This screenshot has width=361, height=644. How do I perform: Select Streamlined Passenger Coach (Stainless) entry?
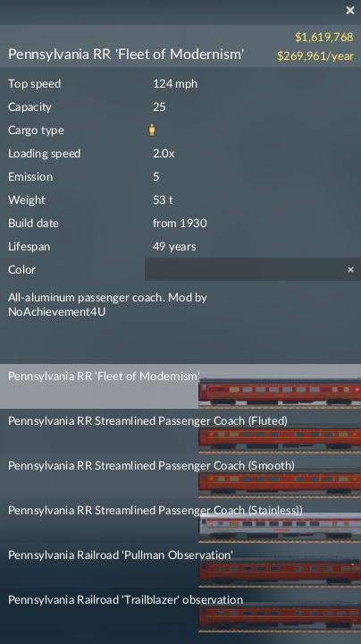180,521
